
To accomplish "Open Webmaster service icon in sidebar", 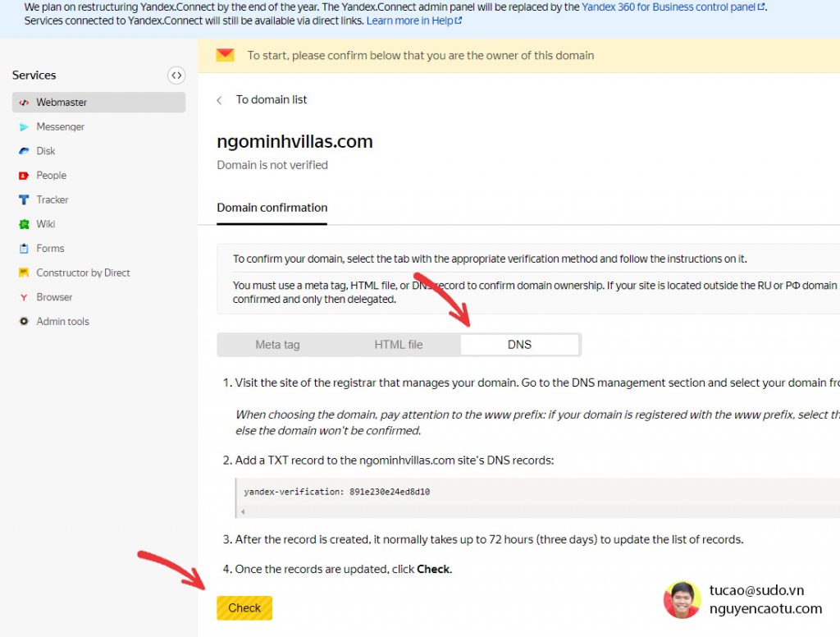I will [x=24, y=103].
